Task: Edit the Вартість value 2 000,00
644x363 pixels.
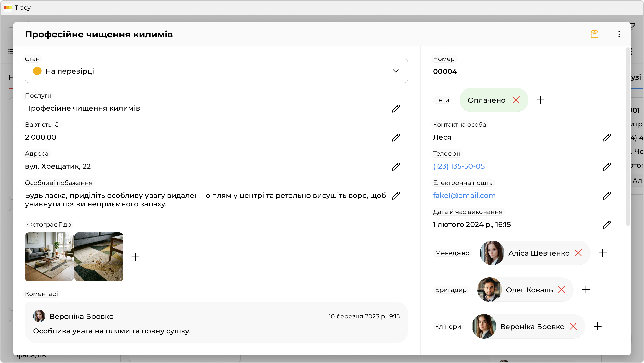Action: coord(396,138)
